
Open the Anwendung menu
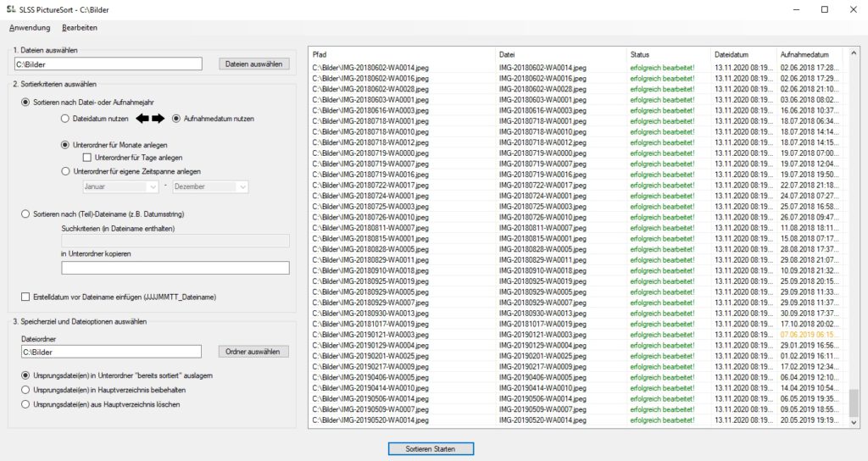pyautogui.click(x=30, y=28)
